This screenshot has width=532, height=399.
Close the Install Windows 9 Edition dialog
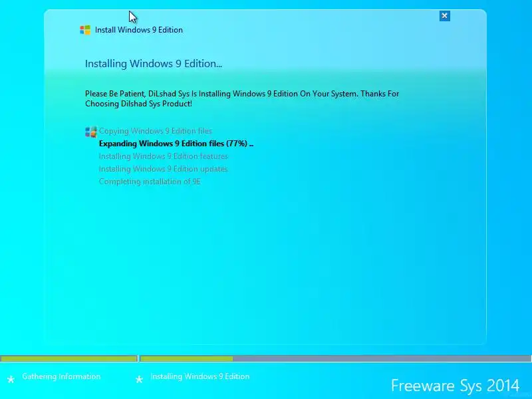(x=444, y=15)
